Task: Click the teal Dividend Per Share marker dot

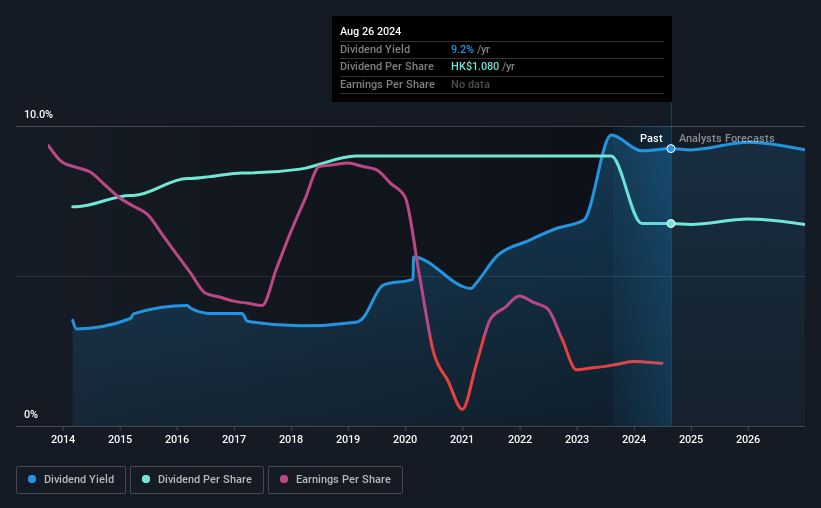Action: pos(671,224)
